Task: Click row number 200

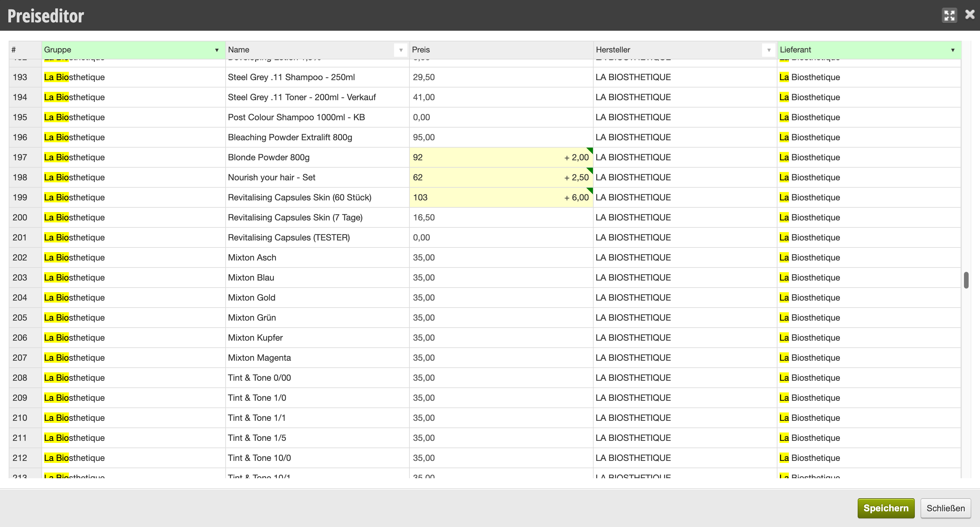Action: click(25, 217)
